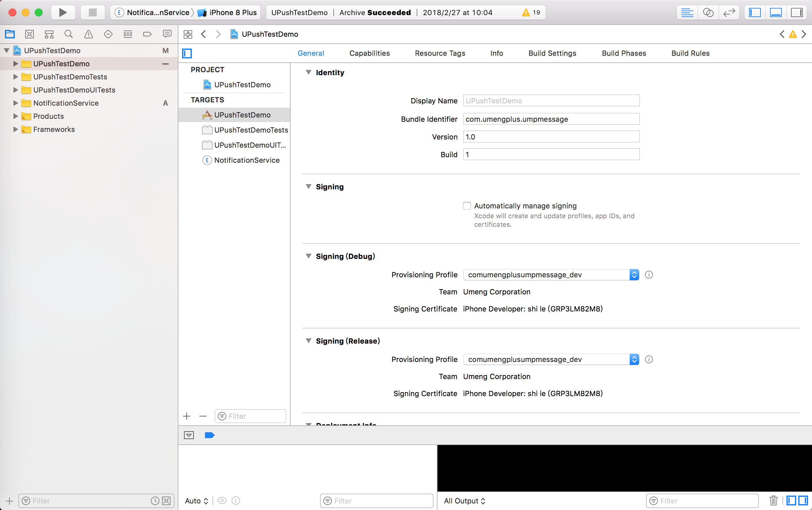
Task: Open the Symbol navigator
Action: click(49, 34)
